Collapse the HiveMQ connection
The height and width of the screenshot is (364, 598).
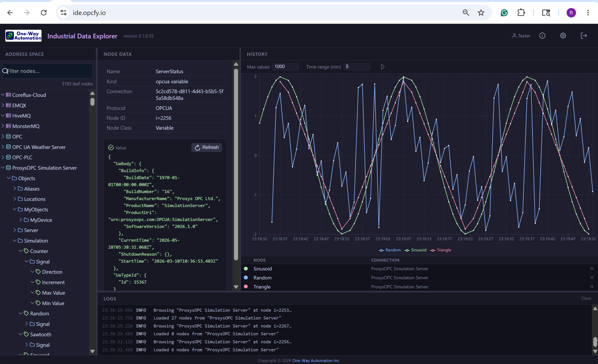pyautogui.click(x=3, y=115)
